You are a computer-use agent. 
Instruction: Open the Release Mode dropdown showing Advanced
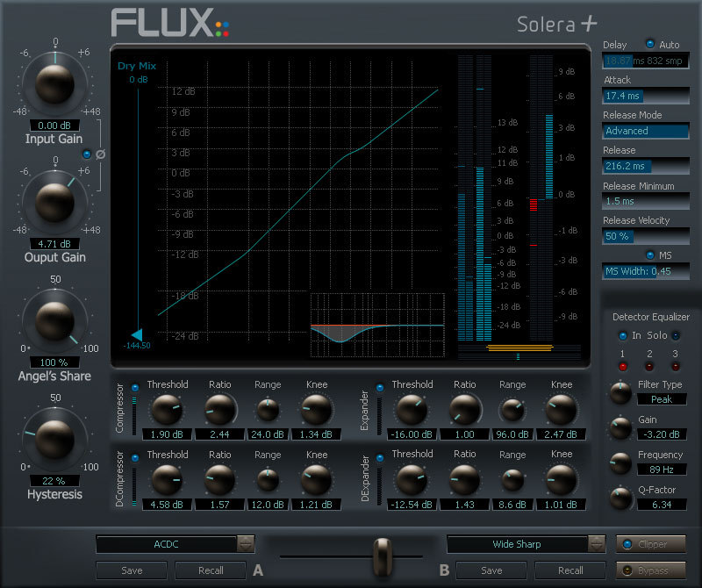646,131
